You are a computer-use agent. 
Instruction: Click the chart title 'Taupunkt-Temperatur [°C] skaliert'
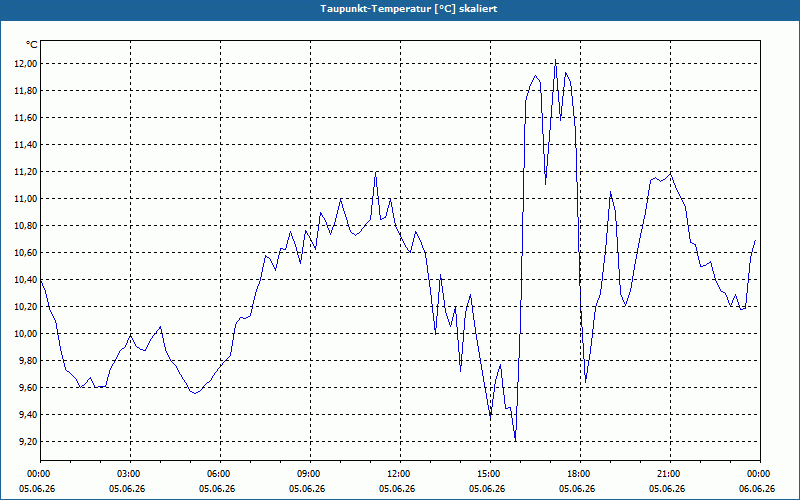(409, 9)
